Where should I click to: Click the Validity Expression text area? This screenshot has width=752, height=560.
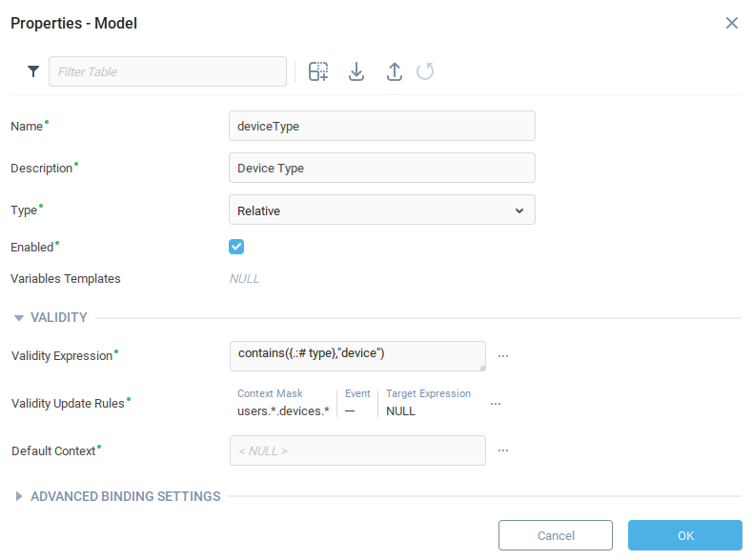point(356,355)
